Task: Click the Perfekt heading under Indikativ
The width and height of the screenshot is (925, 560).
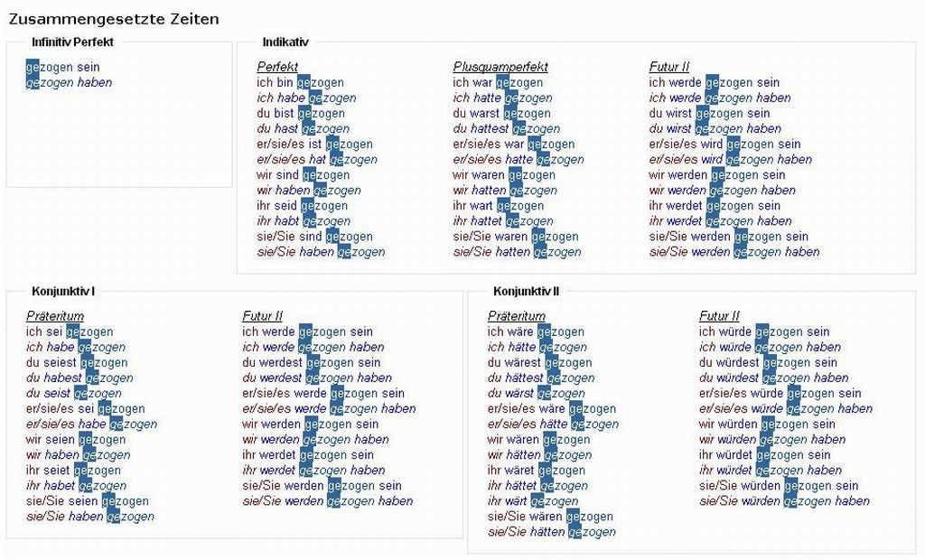Action: tap(277, 67)
